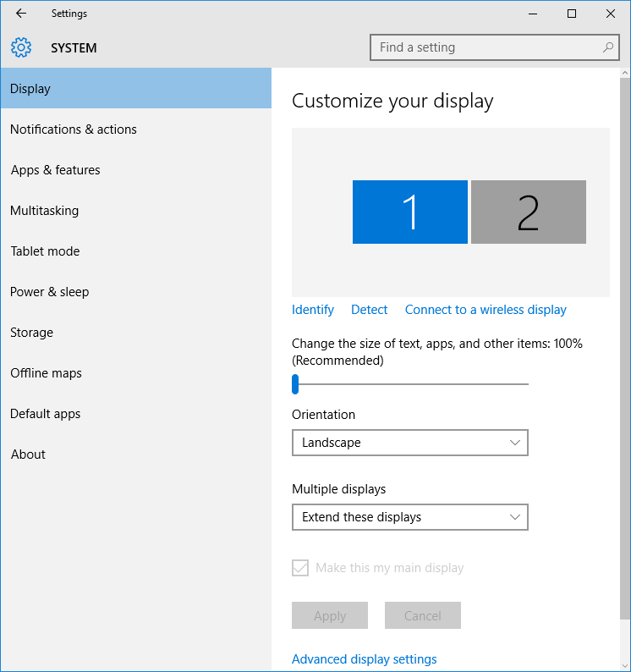This screenshot has width=631, height=672.
Task: Click the Detect link
Action: tap(369, 310)
